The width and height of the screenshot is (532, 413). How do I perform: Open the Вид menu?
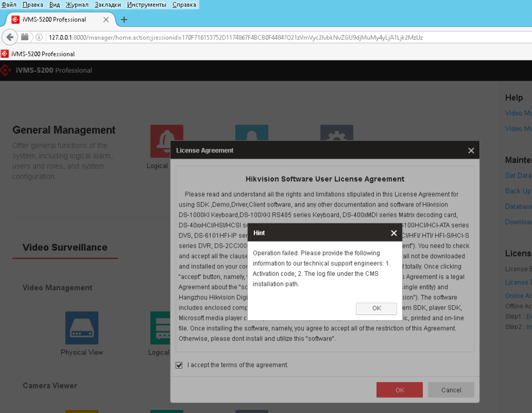pyautogui.click(x=54, y=5)
